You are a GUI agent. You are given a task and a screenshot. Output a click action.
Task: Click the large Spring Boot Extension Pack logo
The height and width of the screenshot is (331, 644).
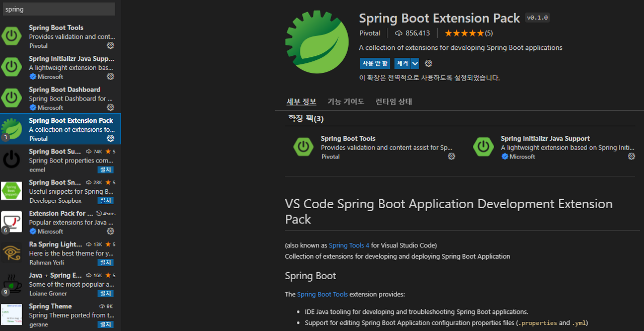point(317,42)
